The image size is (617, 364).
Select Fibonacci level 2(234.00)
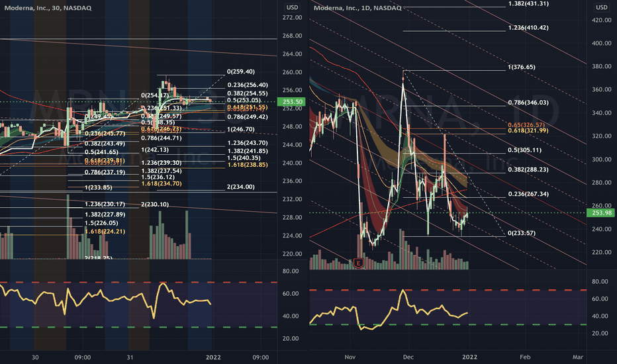tap(240, 187)
